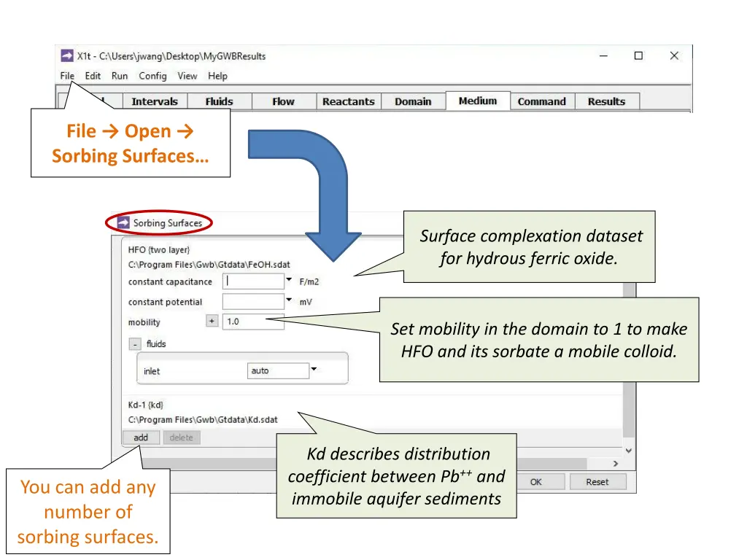Select the HFO {two layer} surface entry
747x560 pixels.
pos(158,249)
